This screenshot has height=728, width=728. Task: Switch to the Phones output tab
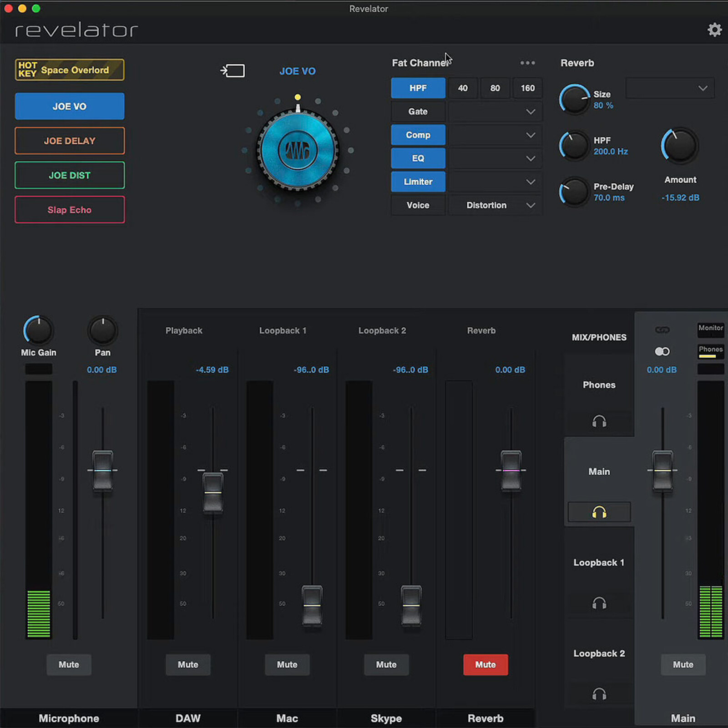click(x=711, y=351)
